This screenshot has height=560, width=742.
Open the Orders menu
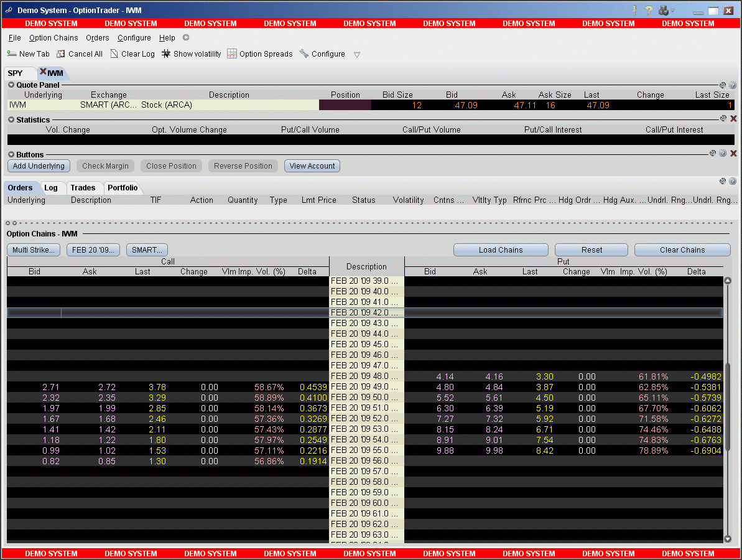98,38
